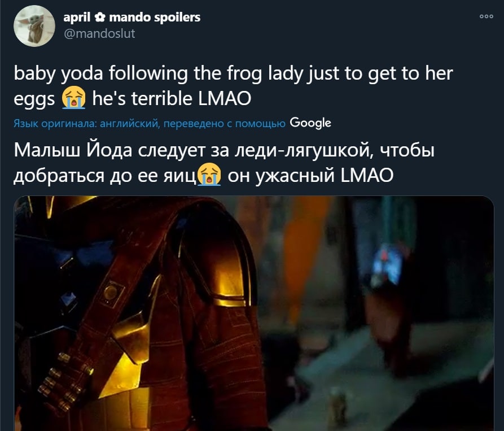Click "LMAO" in the Russian translation line
The height and width of the screenshot is (431, 504).
click(x=366, y=175)
